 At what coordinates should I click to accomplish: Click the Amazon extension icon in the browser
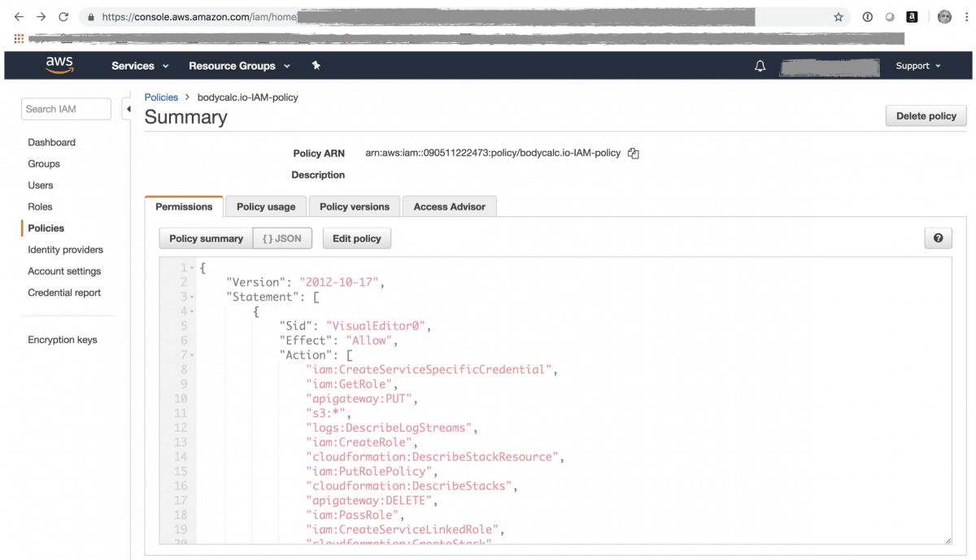point(912,16)
